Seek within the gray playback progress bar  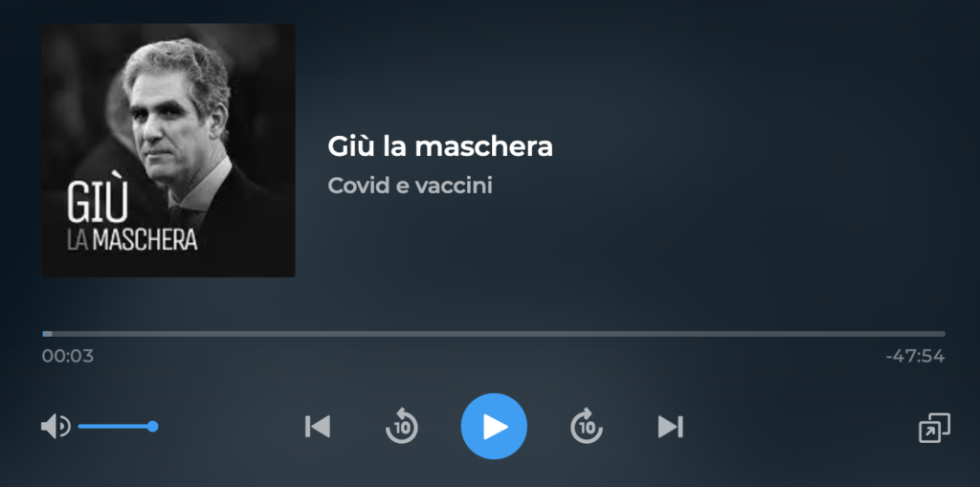point(494,334)
